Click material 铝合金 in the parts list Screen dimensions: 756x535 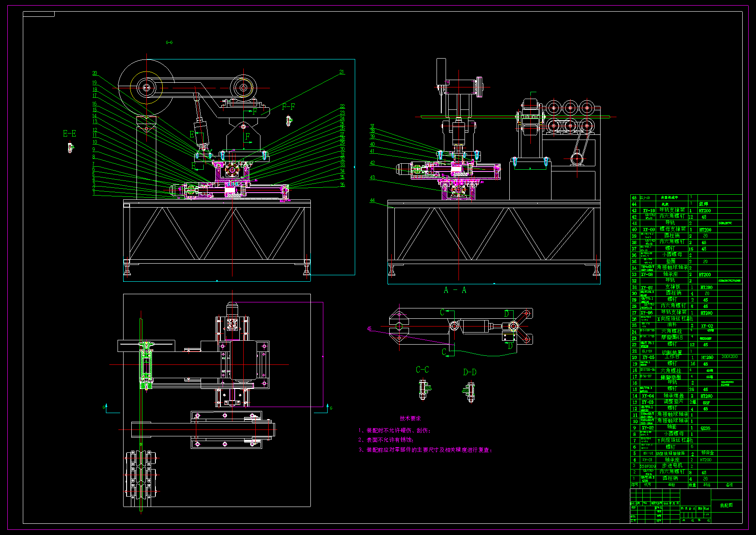pyautogui.click(x=708, y=453)
